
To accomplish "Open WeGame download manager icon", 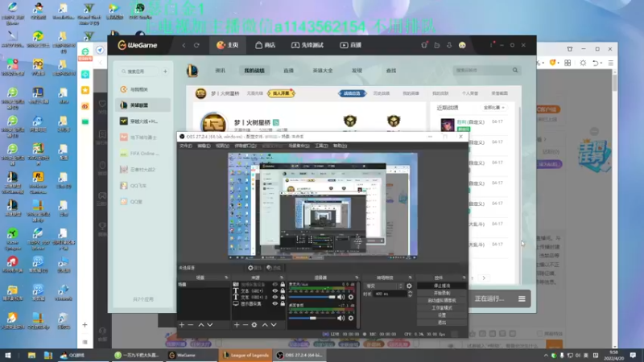I will pos(449,45).
